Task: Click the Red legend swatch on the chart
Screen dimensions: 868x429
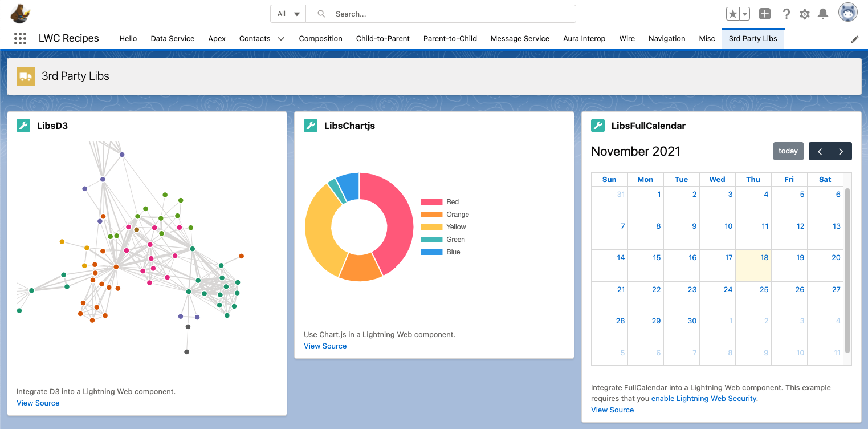Action: coord(431,201)
